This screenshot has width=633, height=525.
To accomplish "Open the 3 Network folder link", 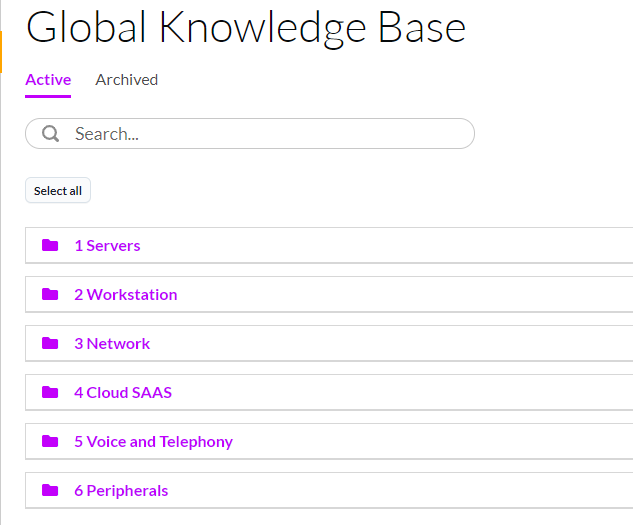I will click(x=112, y=344).
